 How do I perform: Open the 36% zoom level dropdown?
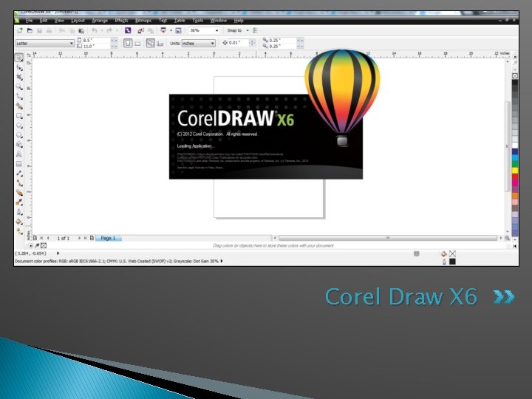click(216, 30)
